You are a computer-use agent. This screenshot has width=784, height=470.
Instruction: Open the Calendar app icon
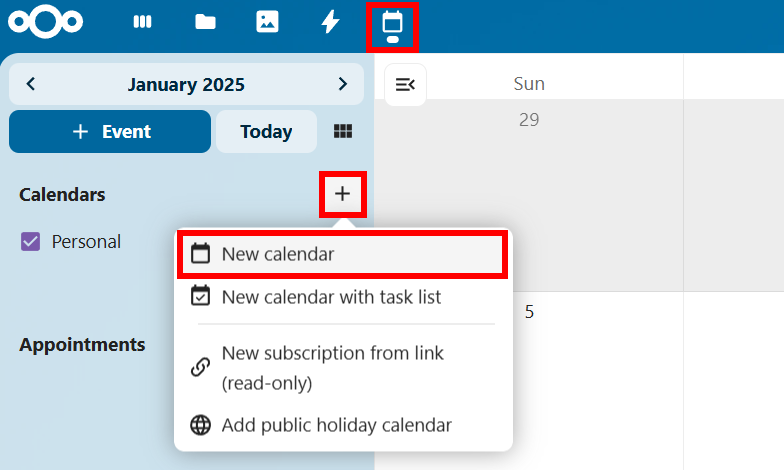[x=392, y=24]
